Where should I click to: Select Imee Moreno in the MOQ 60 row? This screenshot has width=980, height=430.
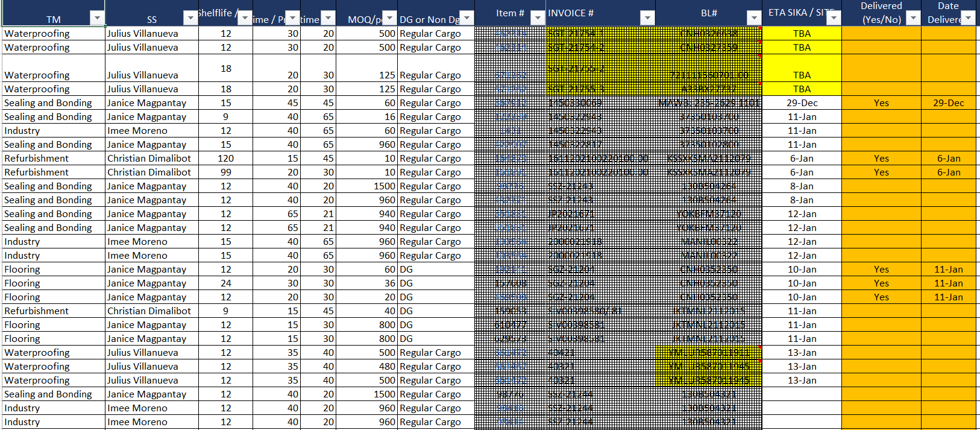pyautogui.click(x=152, y=131)
